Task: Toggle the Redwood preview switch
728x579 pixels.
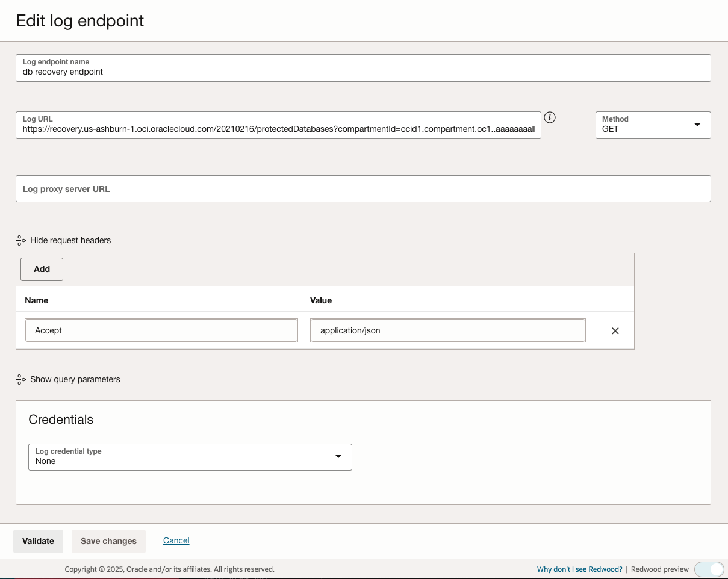Action: click(709, 569)
